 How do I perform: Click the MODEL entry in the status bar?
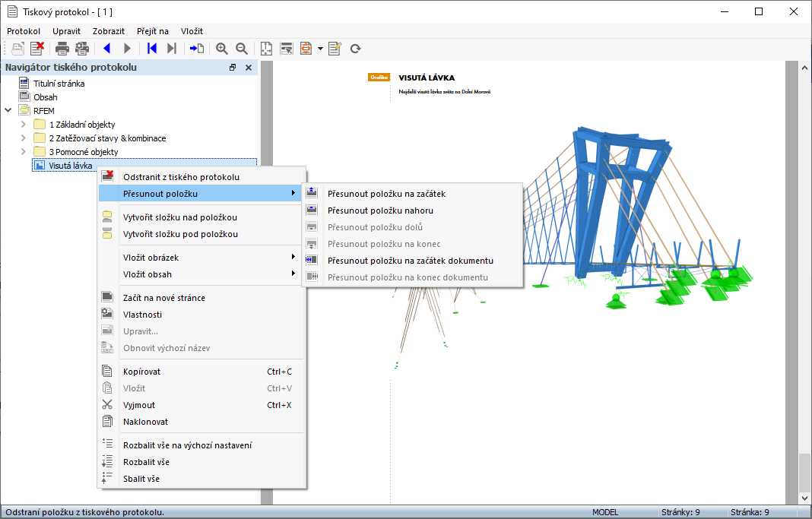coord(605,512)
